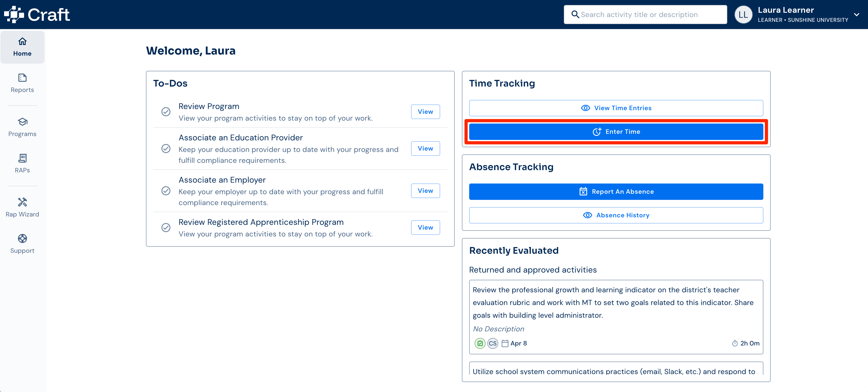Expand the Laura Learner account dropdown
This screenshot has height=392, width=868.
tap(857, 15)
